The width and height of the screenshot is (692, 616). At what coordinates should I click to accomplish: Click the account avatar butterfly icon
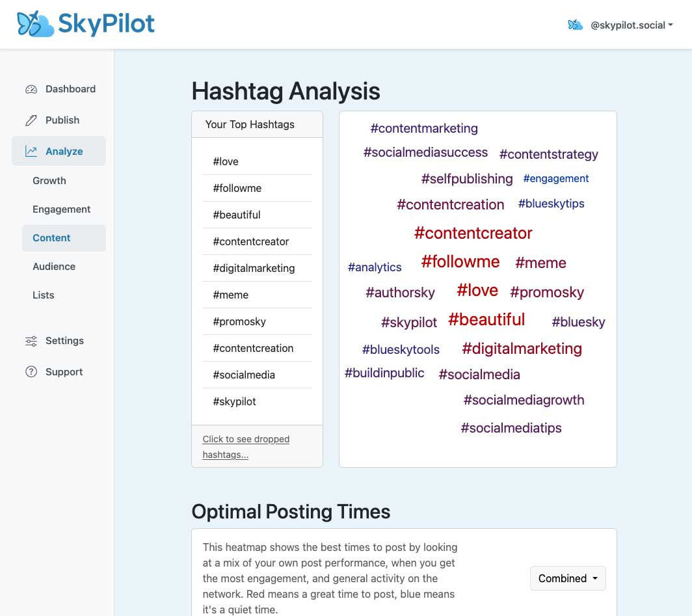click(575, 25)
